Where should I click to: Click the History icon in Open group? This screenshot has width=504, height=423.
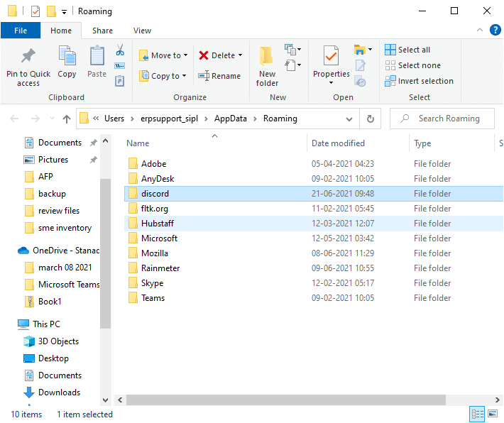tap(361, 81)
